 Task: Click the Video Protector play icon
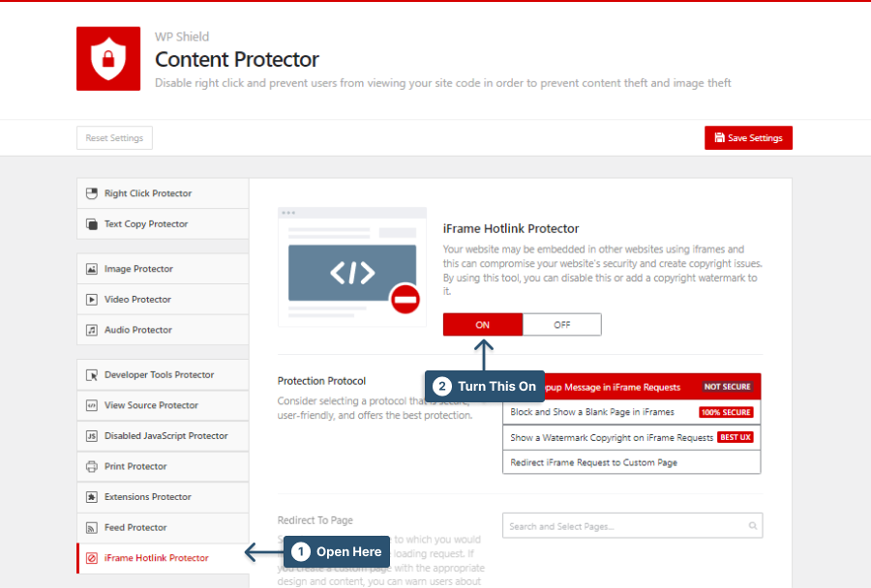[92, 299]
